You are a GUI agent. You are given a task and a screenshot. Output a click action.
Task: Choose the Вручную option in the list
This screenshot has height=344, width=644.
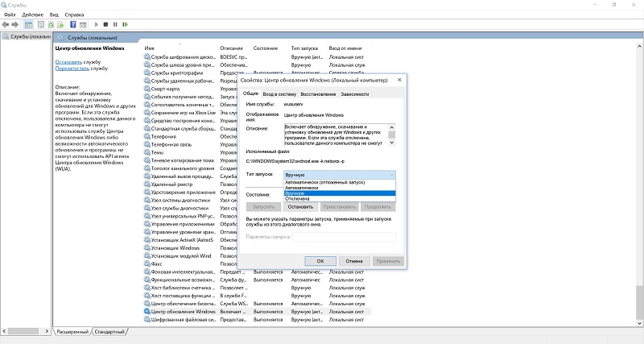coord(340,193)
